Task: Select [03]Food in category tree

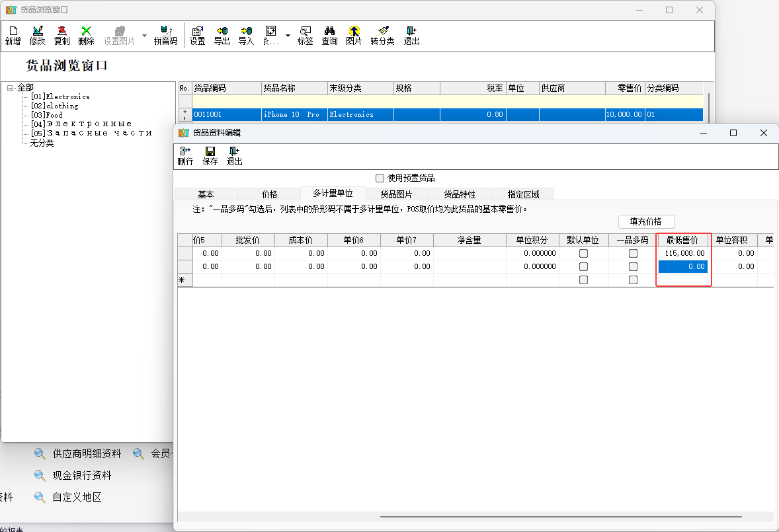Action: click(x=46, y=114)
